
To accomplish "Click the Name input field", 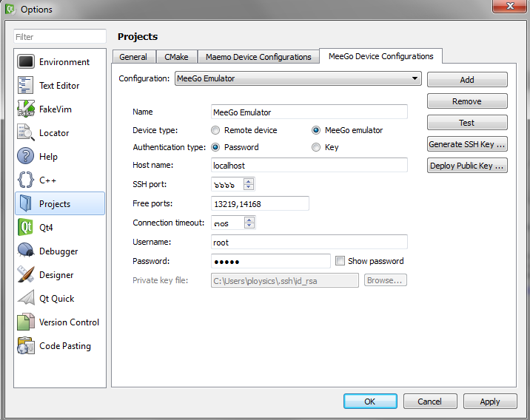I will pyautogui.click(x=309, y=112).
